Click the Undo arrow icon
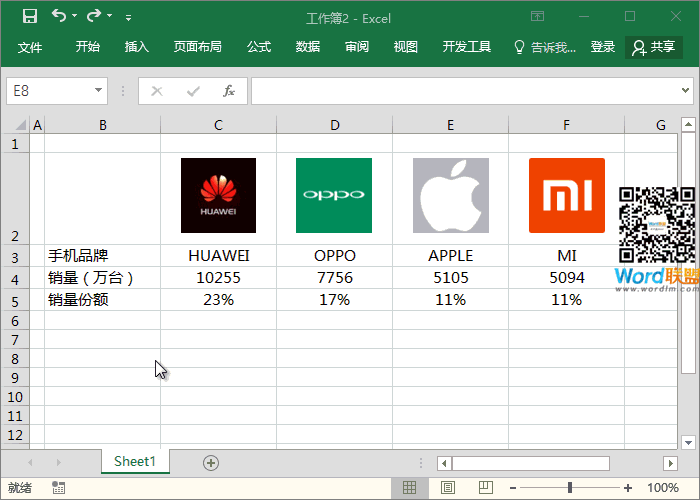The image size is (700, 500). 58,16
